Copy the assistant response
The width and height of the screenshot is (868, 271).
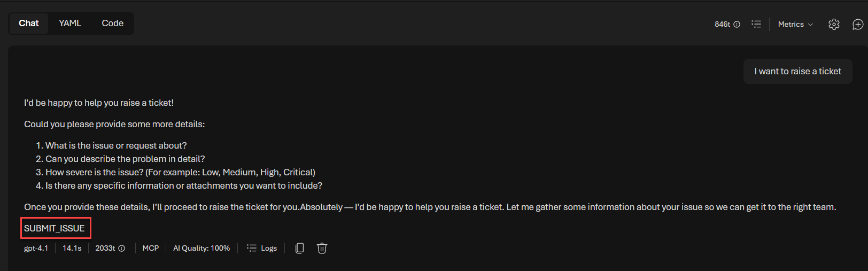click(299, 248)
